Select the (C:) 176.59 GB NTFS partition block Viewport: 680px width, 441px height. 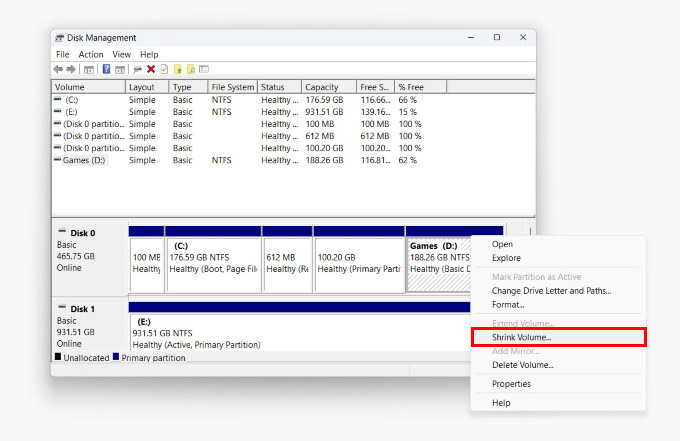click(213, 259)
